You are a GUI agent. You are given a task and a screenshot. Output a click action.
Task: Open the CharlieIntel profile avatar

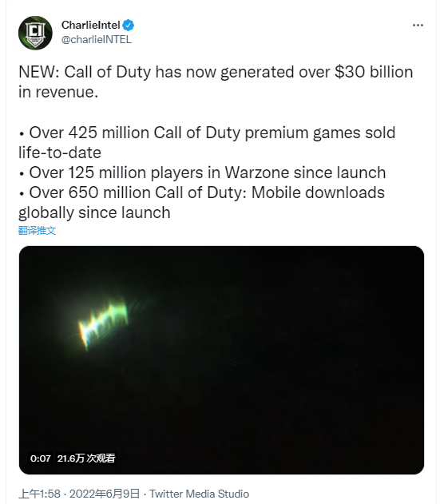35,33
